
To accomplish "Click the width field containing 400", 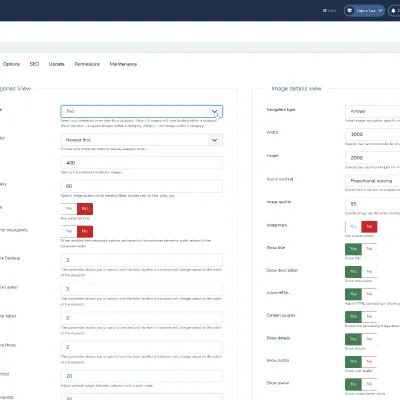I will pyautogui.click(x=141, y=163).
